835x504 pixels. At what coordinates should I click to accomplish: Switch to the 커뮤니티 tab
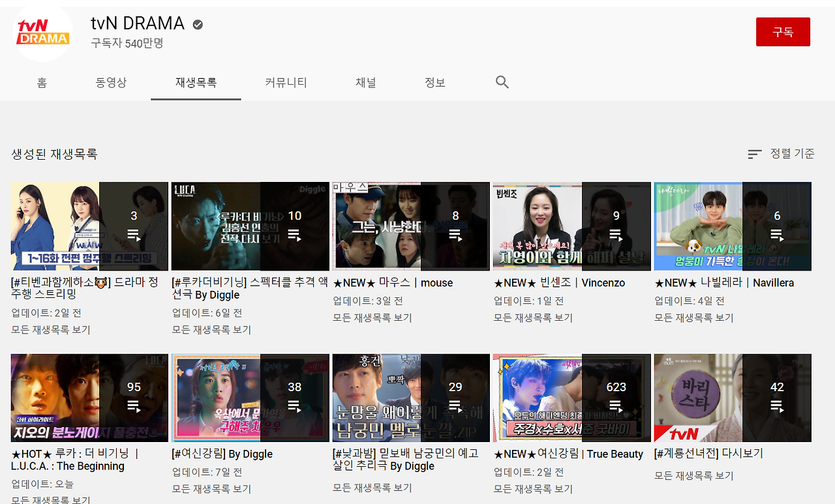(285, 82)
